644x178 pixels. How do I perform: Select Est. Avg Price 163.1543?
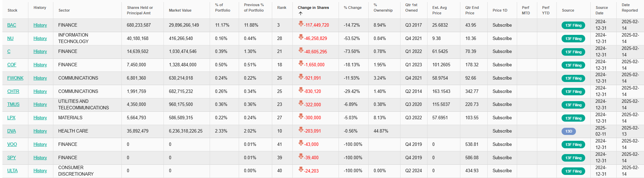tap(441, 91)
